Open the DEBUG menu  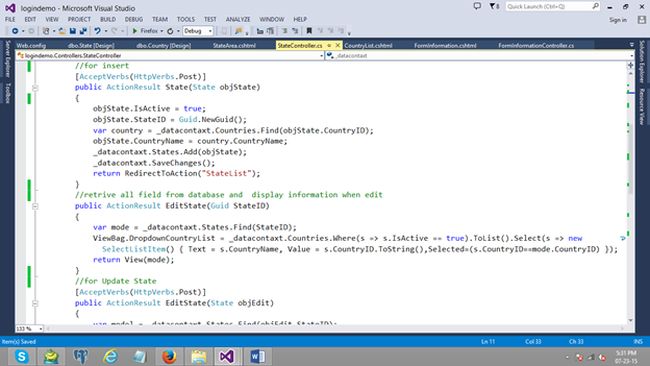click(133, 19)
